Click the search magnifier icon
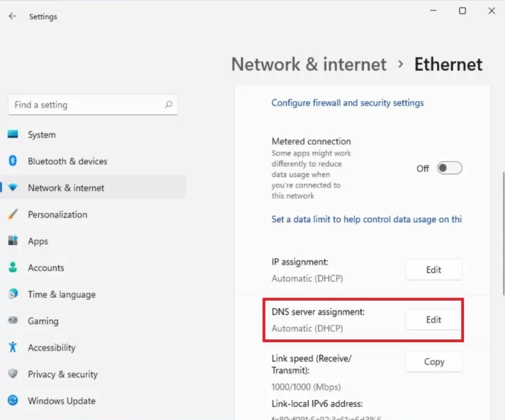 [x=168, y=105]
